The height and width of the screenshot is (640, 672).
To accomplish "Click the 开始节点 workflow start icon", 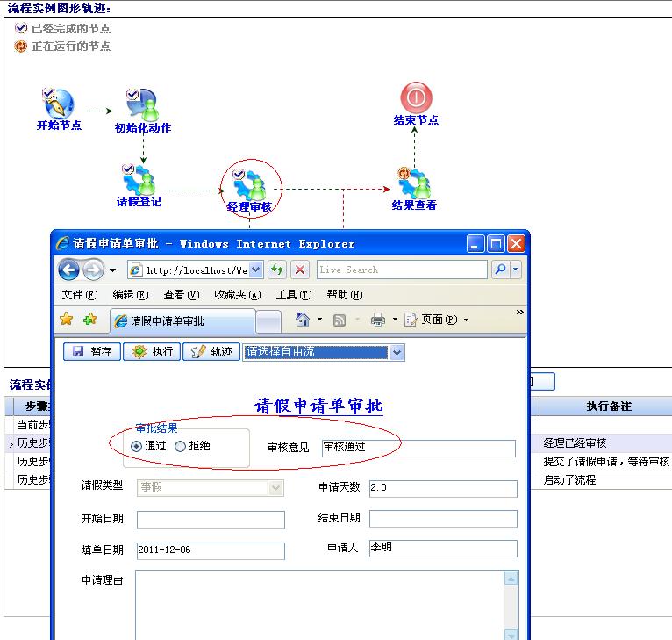I will (x=59, y=104).
